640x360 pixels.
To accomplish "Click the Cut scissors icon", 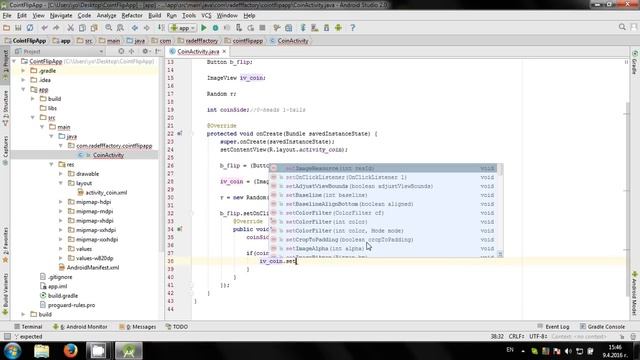I will pyautogui.click(x=70, y=28).
